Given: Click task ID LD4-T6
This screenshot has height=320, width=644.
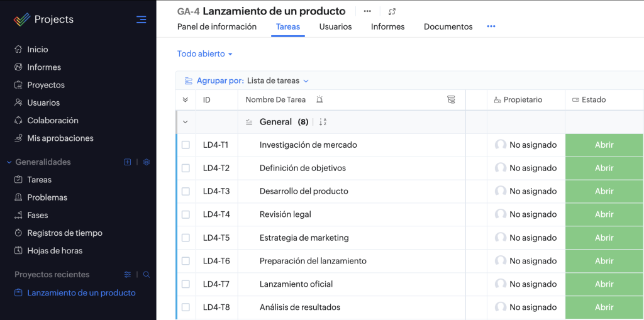Looking at the screenshot, I should pos(216,261).
